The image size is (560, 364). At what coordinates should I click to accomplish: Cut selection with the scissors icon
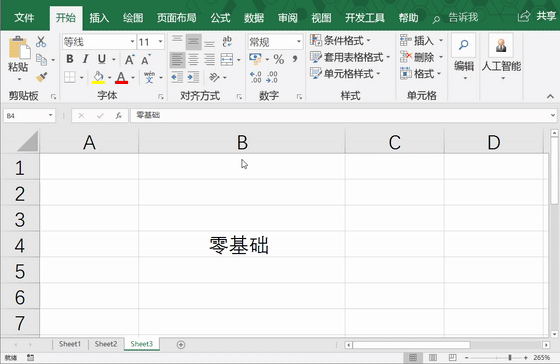41,42
